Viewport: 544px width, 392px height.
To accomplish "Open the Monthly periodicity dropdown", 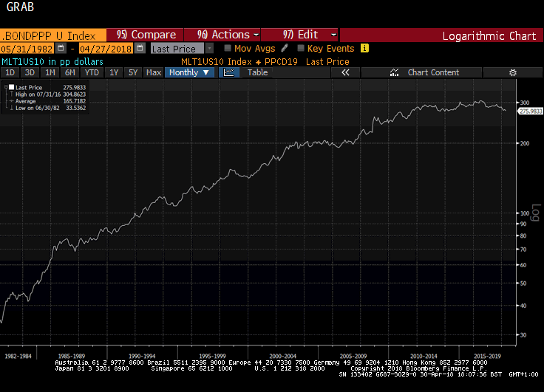I will [x=190, y=72].
